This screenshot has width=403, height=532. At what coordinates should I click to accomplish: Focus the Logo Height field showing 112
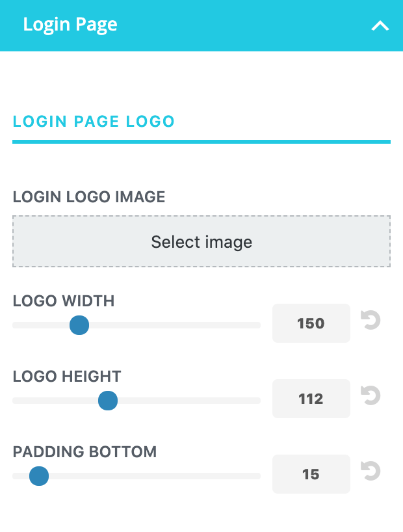tap(311, 399)
